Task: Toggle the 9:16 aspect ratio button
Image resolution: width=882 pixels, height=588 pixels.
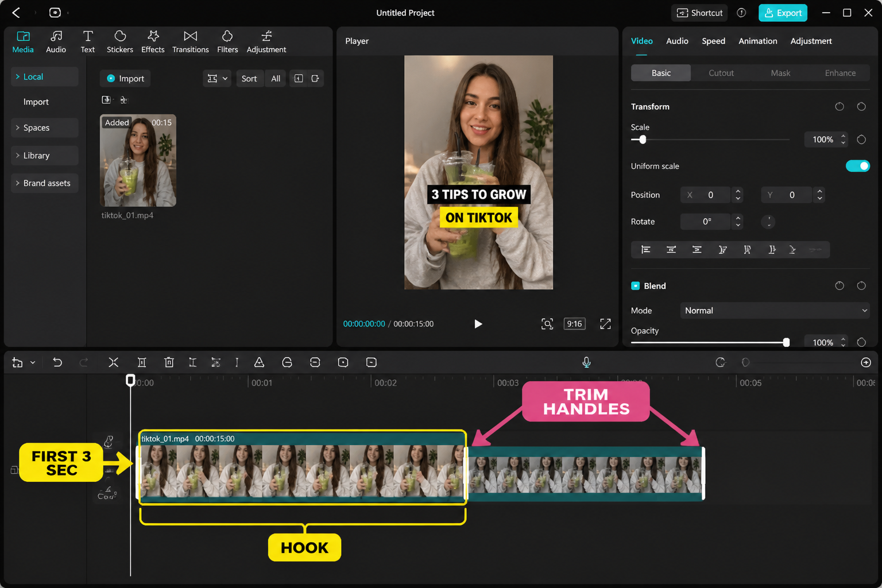Action: pos(574,324)
